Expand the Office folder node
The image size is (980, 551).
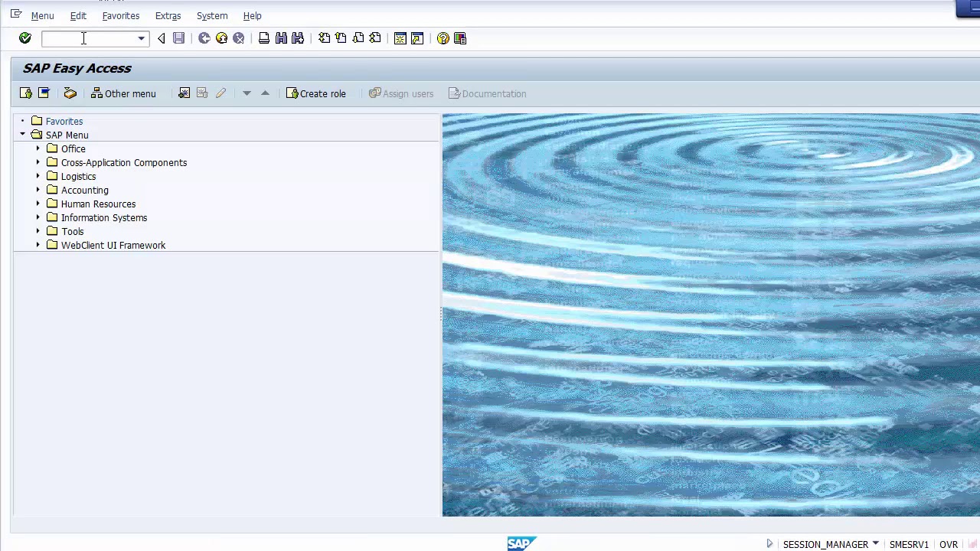pyautogui.click(x=38, y=148)
